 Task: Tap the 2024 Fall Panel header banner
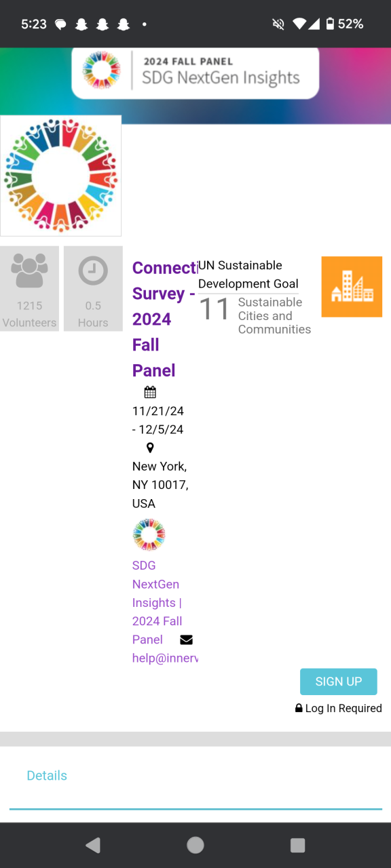[x=195, y=72]
